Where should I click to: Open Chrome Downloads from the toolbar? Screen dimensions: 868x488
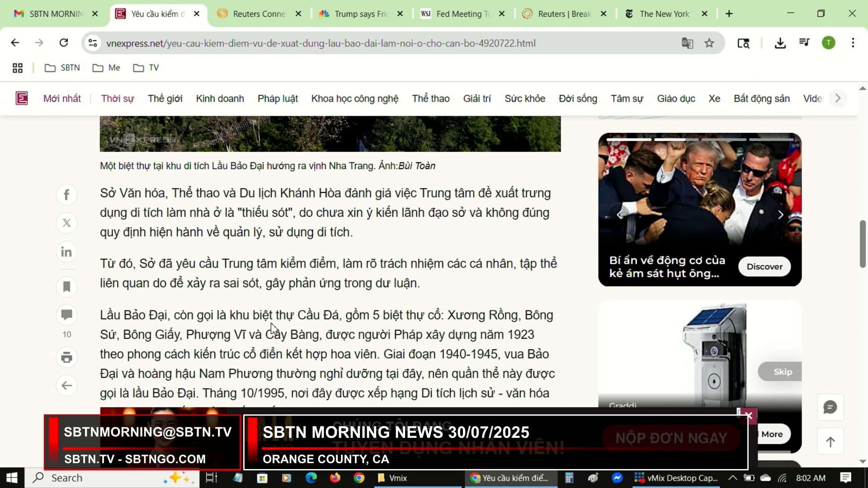pos(780,43)
